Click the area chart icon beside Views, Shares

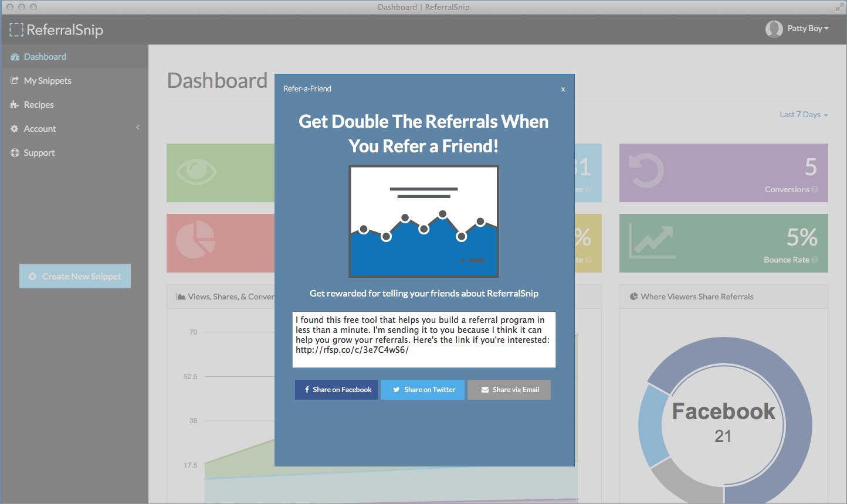(x=181, y=297)
